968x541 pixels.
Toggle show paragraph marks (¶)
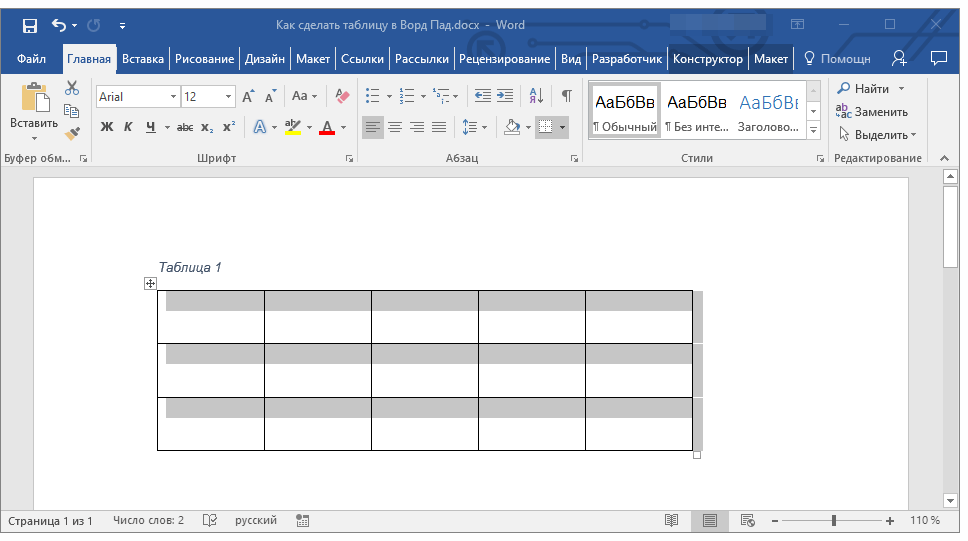(567, 96)
